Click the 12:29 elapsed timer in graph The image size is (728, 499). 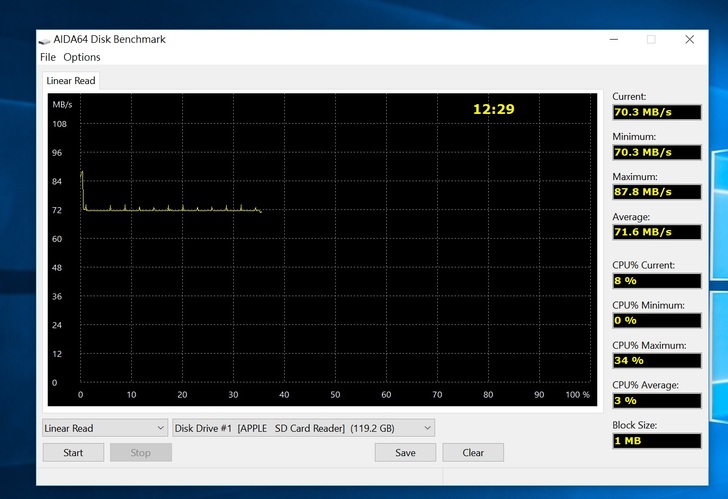(493, 109)
